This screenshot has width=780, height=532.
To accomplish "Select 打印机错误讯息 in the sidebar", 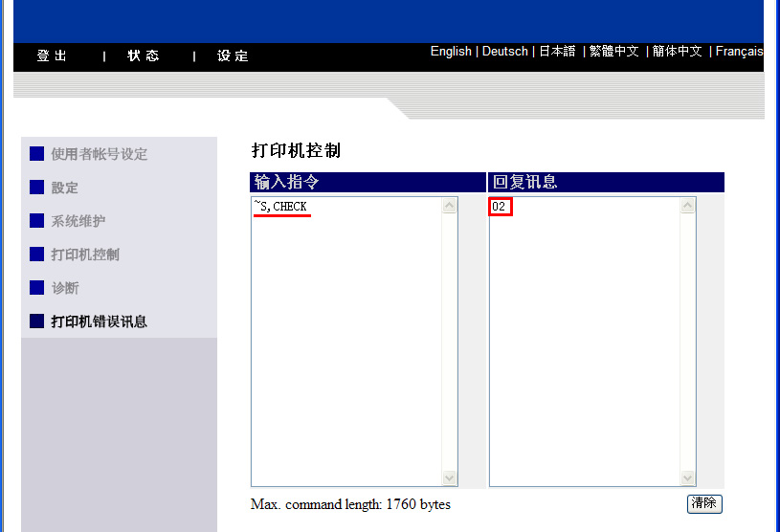I will pyautogui.click(x=99, y=321).
